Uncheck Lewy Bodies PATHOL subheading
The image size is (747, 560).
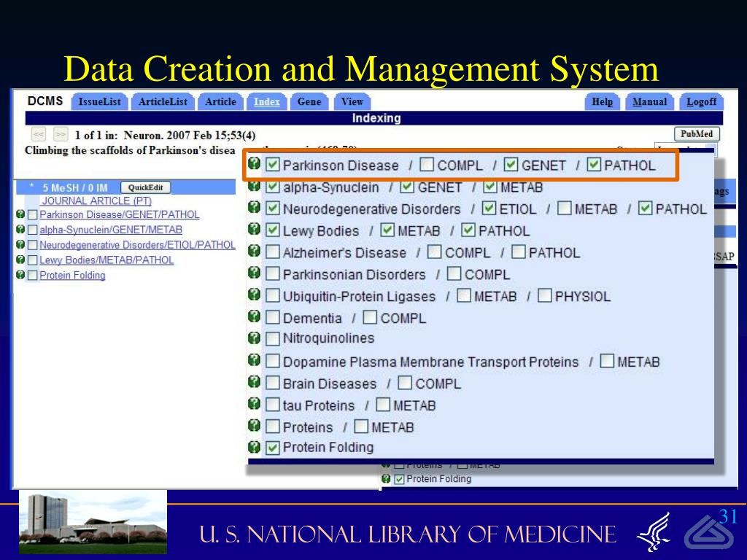468,230
